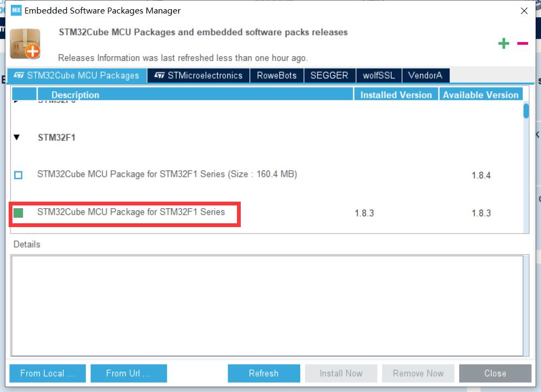Click the package box icon in header

(25, 44)
